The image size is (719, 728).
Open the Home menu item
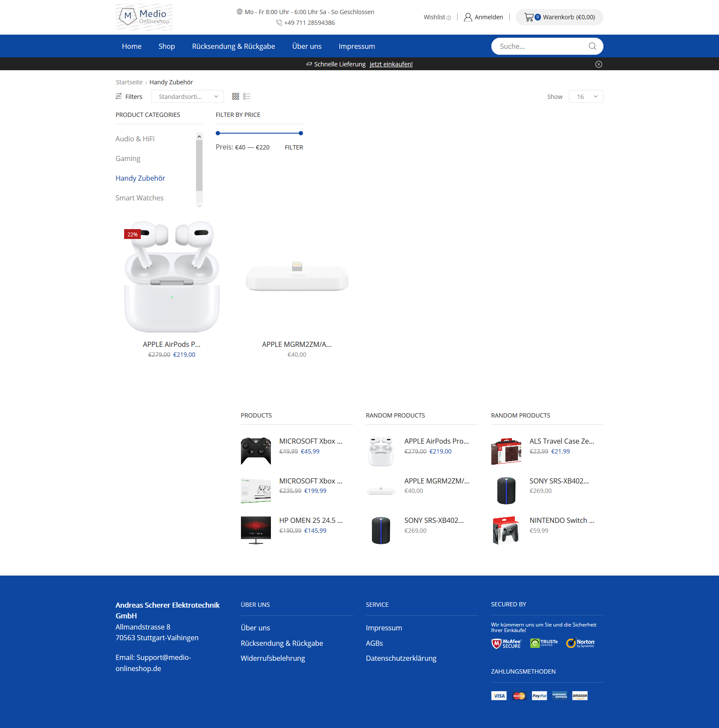131,46
